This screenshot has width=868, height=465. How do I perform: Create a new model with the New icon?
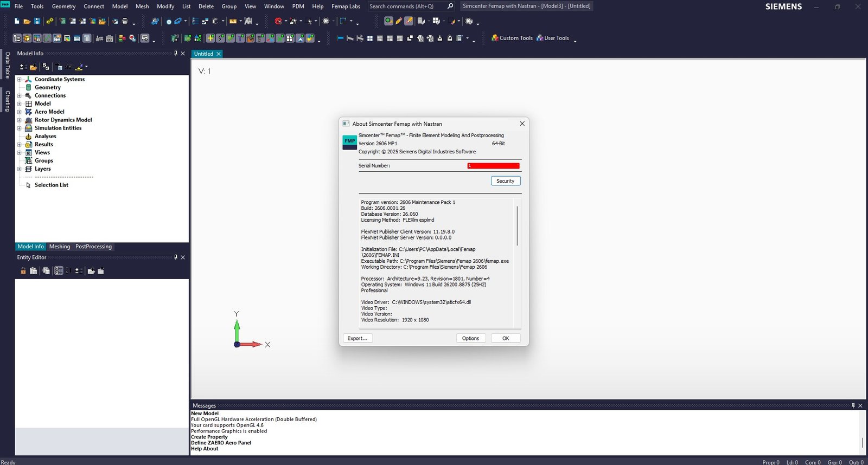click(17, 21)
